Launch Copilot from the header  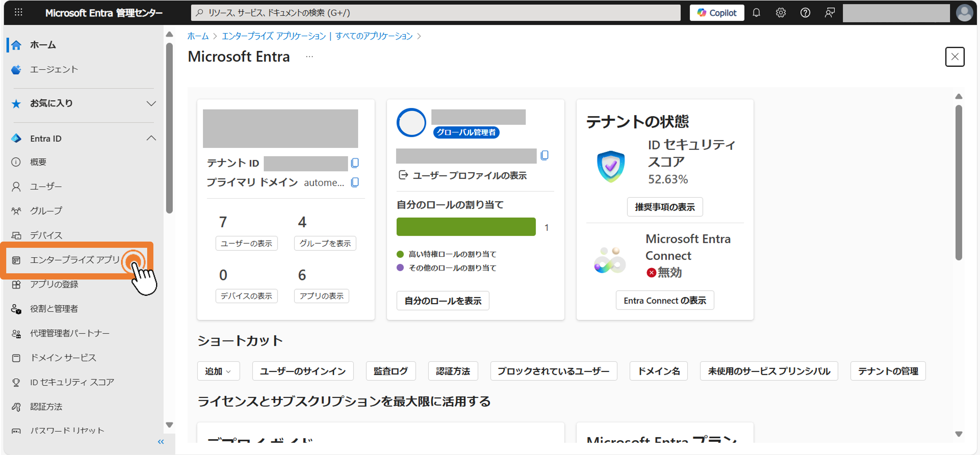(x=717, y=13)
